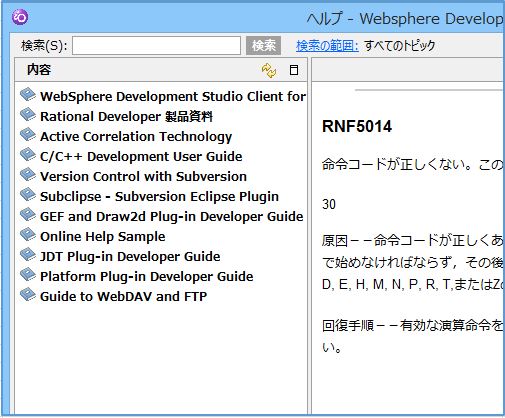Maximize the 内容 panel using the square icon

point(294,70)
